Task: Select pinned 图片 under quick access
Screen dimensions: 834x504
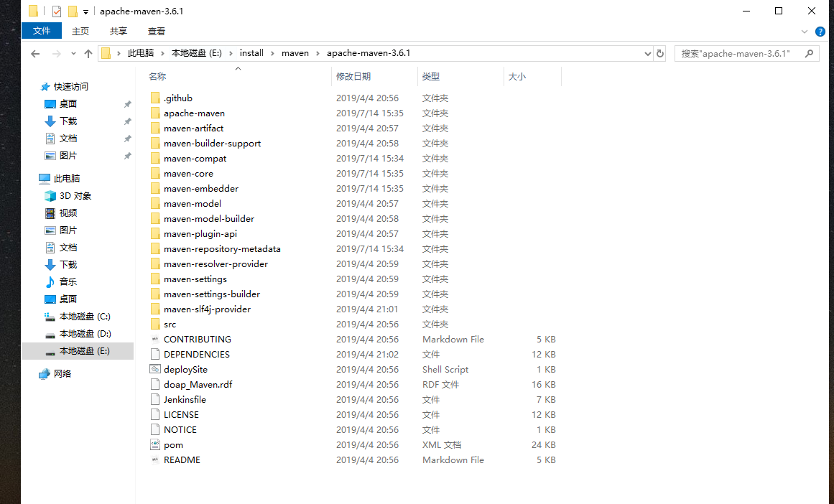Action: pyautogui.click(x=68, y=156)
